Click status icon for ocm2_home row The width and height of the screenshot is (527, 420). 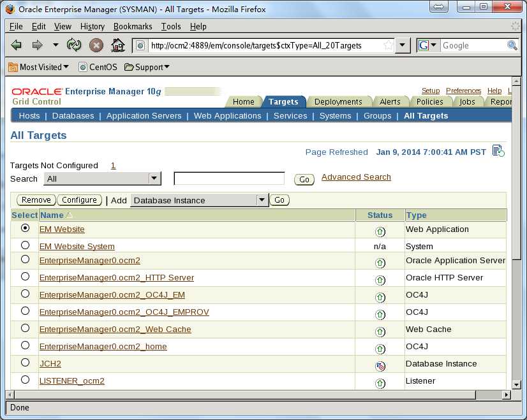pyautogui.click(x=380, y=349)
